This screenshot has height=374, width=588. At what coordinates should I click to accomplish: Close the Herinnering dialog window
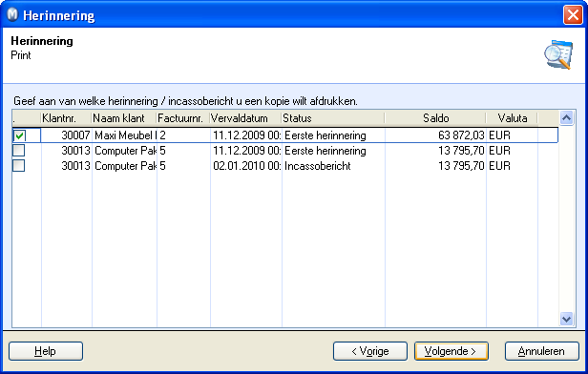pos(573,15)
